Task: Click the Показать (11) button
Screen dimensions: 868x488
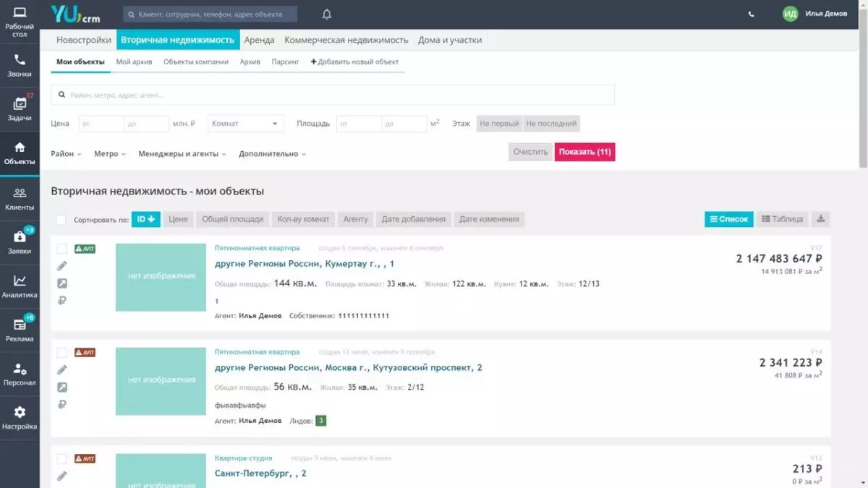Action: (x=585, y=152)
